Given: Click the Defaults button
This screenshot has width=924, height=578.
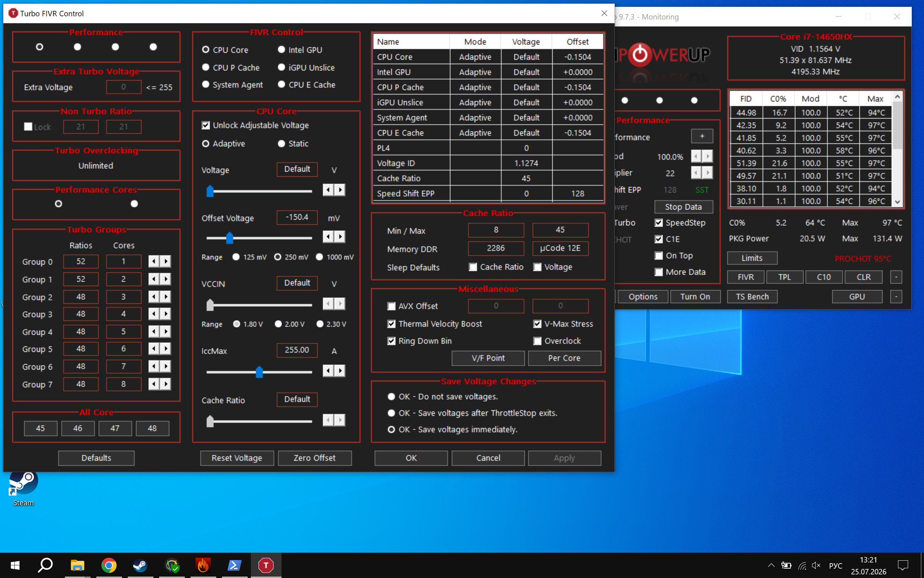Looking at the screenshot, I should click(x=96, y=458).
